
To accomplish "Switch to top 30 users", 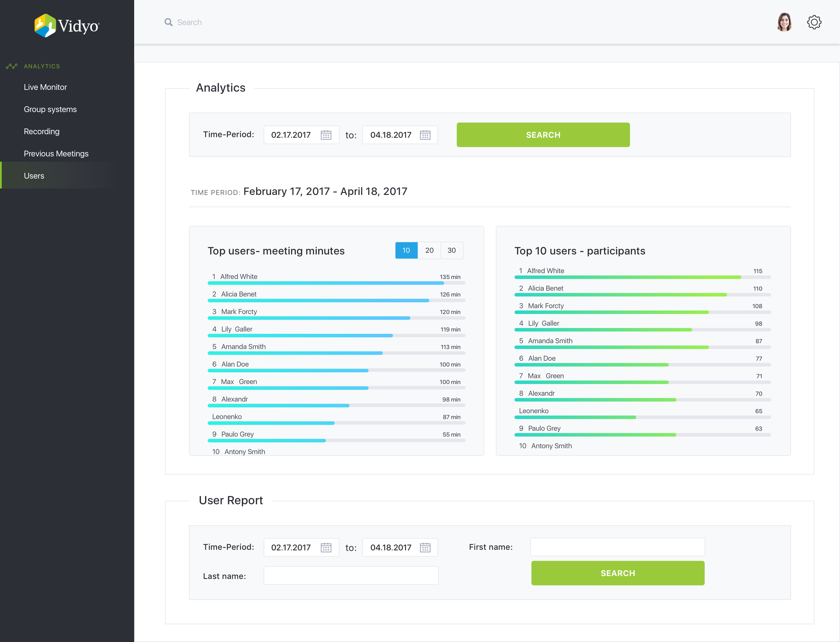I will tap(452, 250).
